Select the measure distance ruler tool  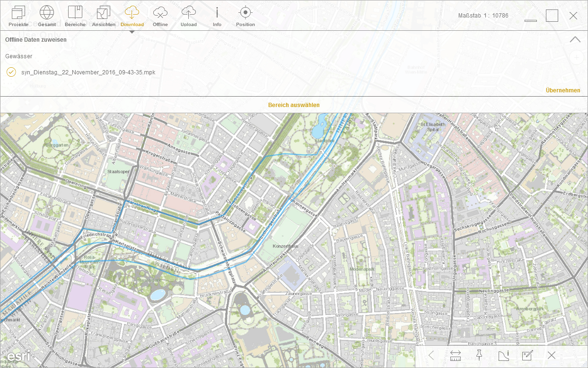tap(456, 355)
